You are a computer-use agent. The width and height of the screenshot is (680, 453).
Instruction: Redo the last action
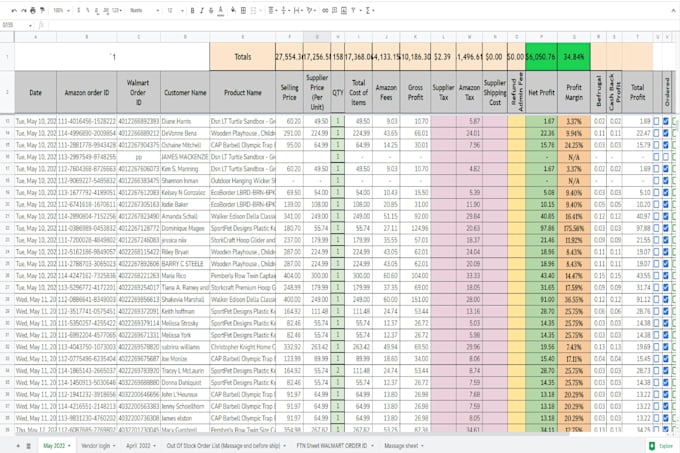pos(23,10)
